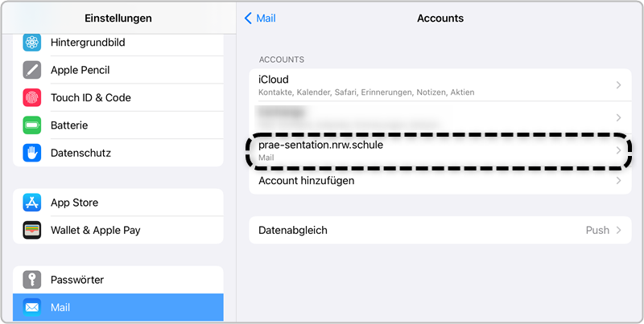Open Apple Pencil settings
Viewport: 644px width, 324px height.
pos(118,70)
